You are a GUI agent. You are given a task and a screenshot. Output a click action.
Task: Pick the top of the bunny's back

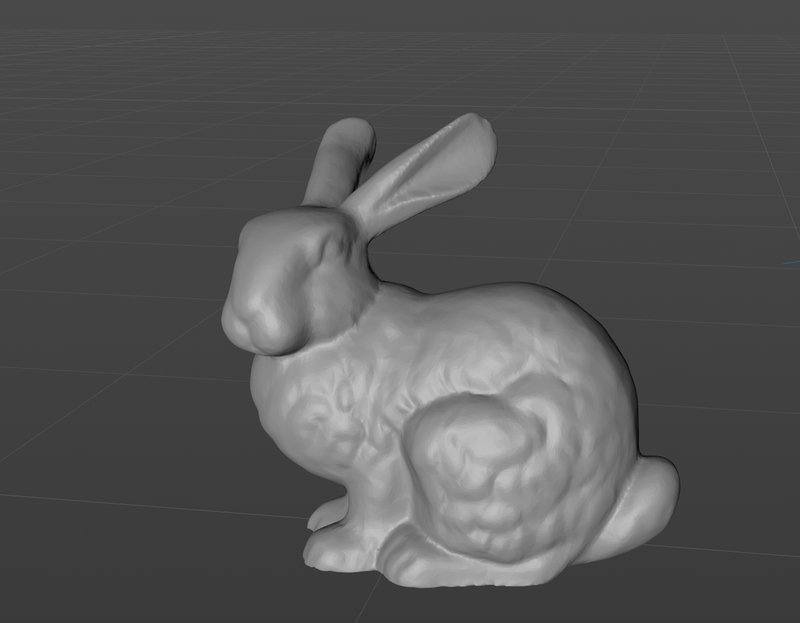[x=510, y=298]
